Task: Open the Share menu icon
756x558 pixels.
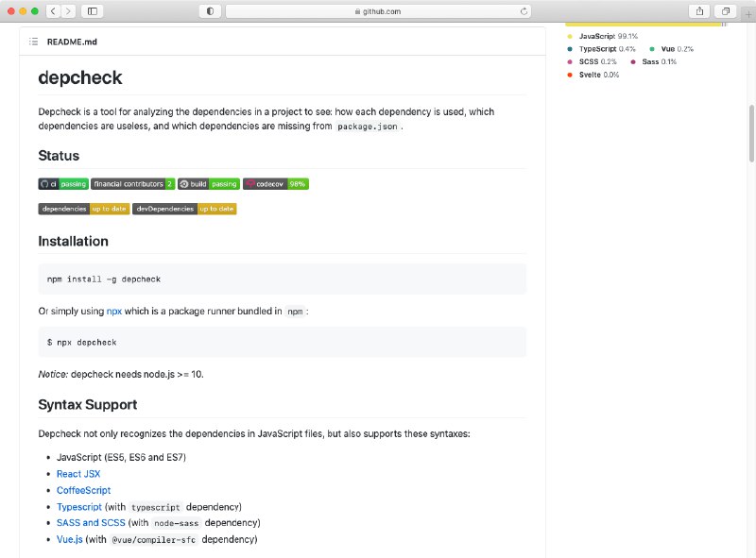Action: (699, 11)
